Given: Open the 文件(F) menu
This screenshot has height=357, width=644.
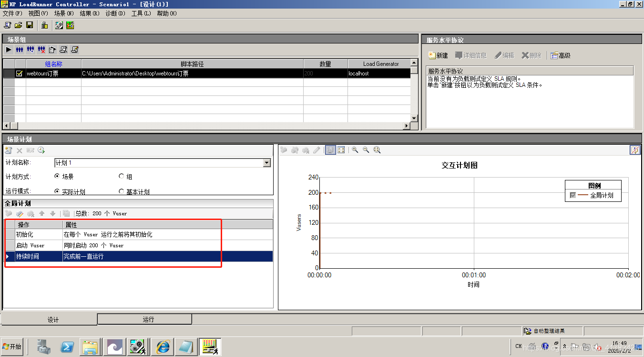Looking at the screenshot, I should tap(13, 13).
